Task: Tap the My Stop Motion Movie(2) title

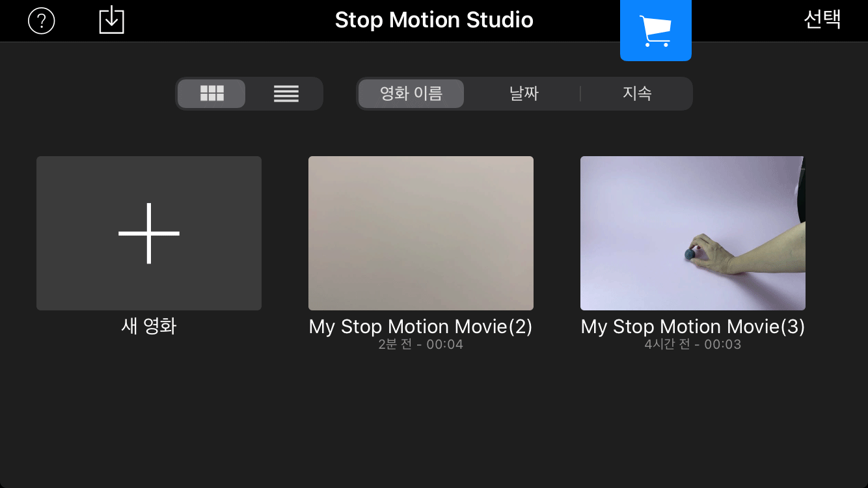Action: (421, 327)
